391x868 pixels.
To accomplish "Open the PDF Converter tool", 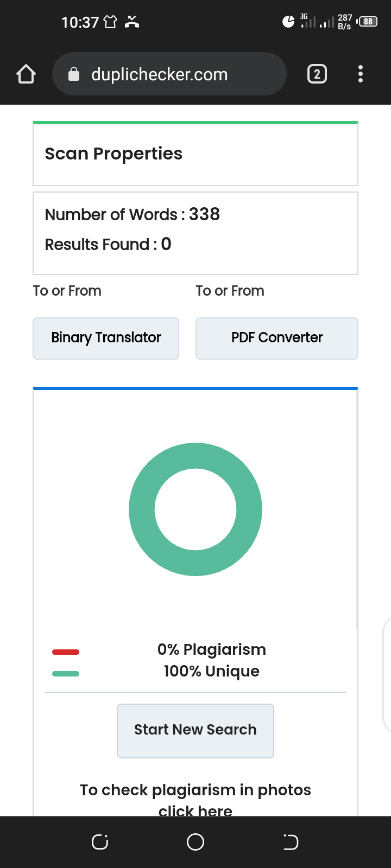I will pos(277,338).
